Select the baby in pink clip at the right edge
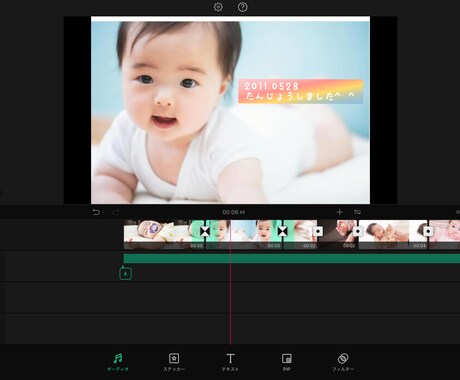The height and width of the screenshot is (380, 460). click(x=445, y=234)
